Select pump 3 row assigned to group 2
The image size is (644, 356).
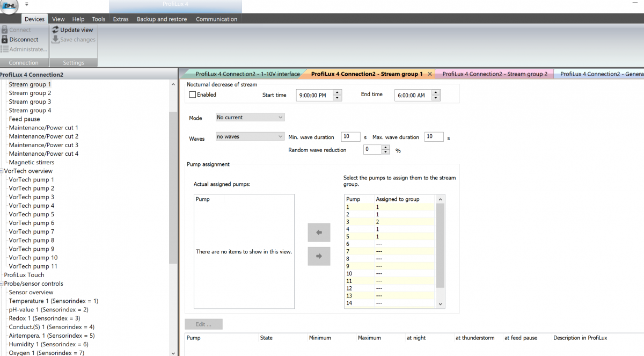(390, 221)
